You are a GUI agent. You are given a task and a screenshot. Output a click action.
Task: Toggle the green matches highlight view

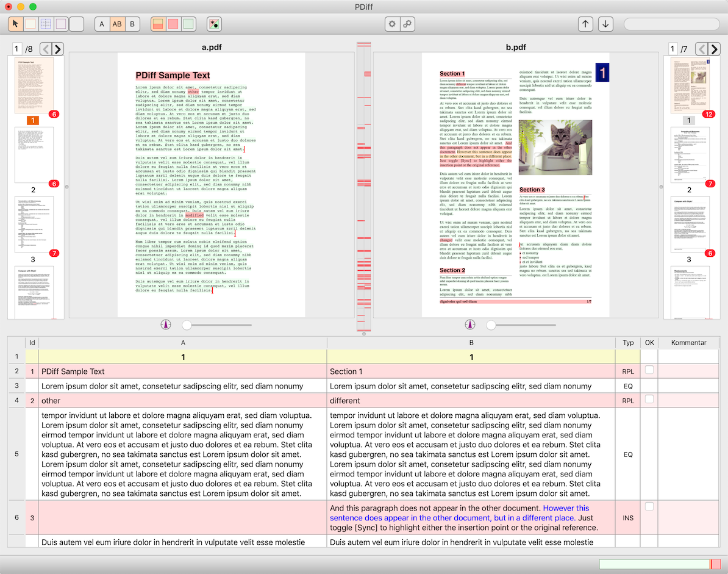click(188, 24)
